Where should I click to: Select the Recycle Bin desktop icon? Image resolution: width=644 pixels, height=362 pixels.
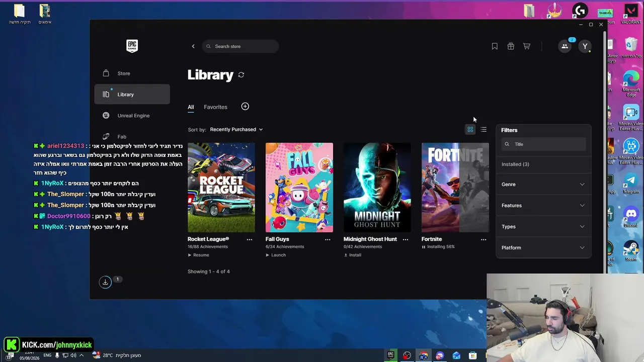[631, 48]
